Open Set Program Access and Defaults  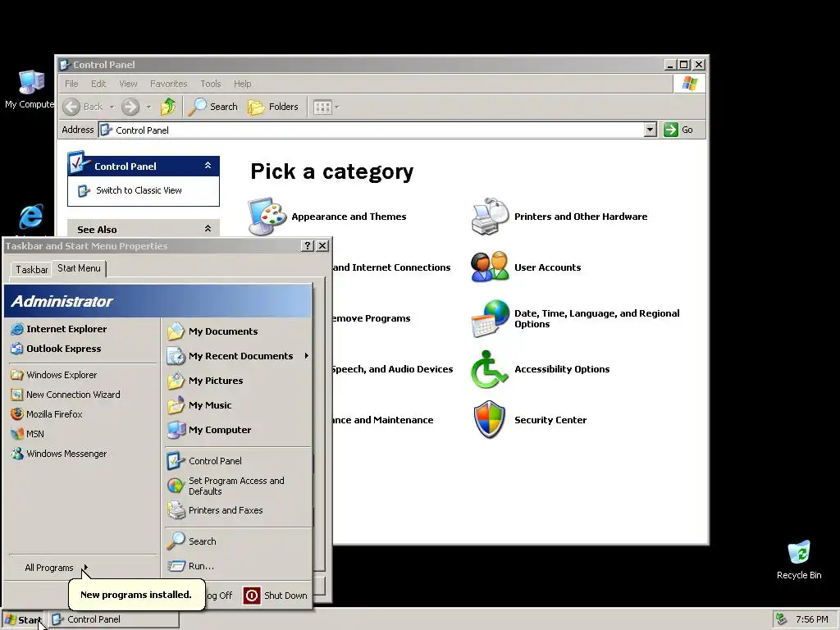pos(226,486)
